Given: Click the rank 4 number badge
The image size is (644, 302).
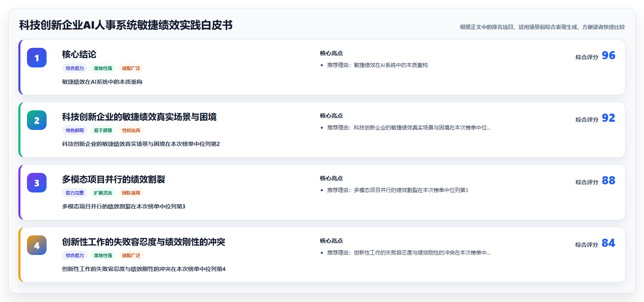Looking at the screenshot, I should [x=37, y=245].
